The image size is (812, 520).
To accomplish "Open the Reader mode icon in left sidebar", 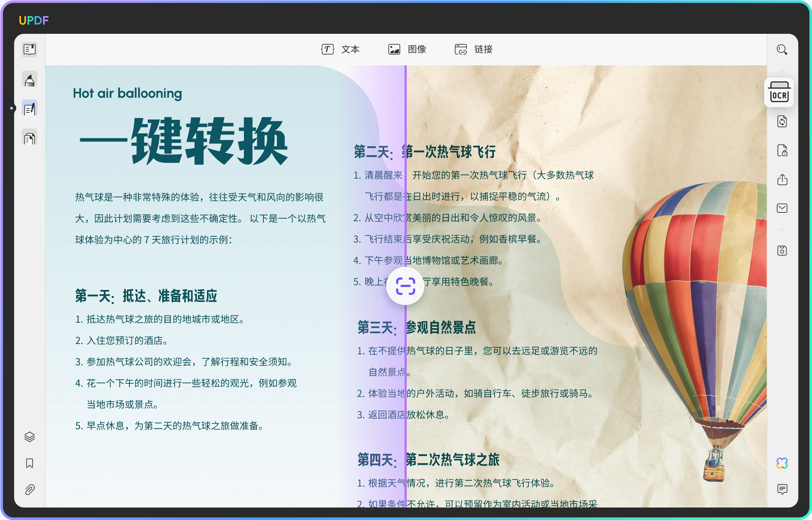I will (30, 49).
